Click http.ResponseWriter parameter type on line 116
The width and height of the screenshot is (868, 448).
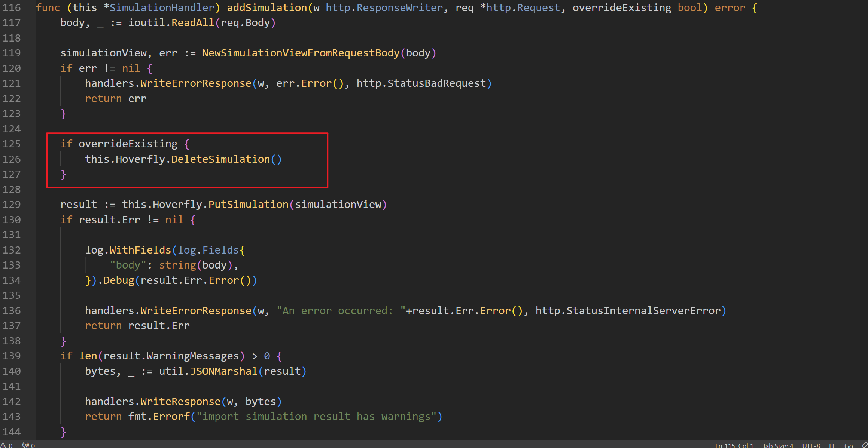click(384, 7)
